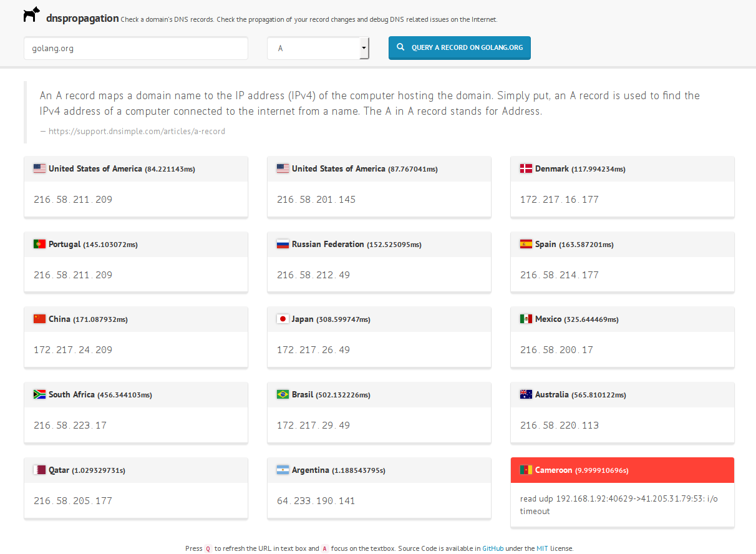Click the Denmark flag icon
Image resolution: width=756 pixels, height=554 pixels.
526,168
